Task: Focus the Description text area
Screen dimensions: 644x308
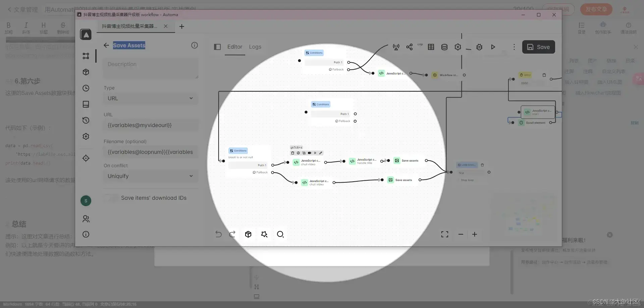Action: (151, 69)
